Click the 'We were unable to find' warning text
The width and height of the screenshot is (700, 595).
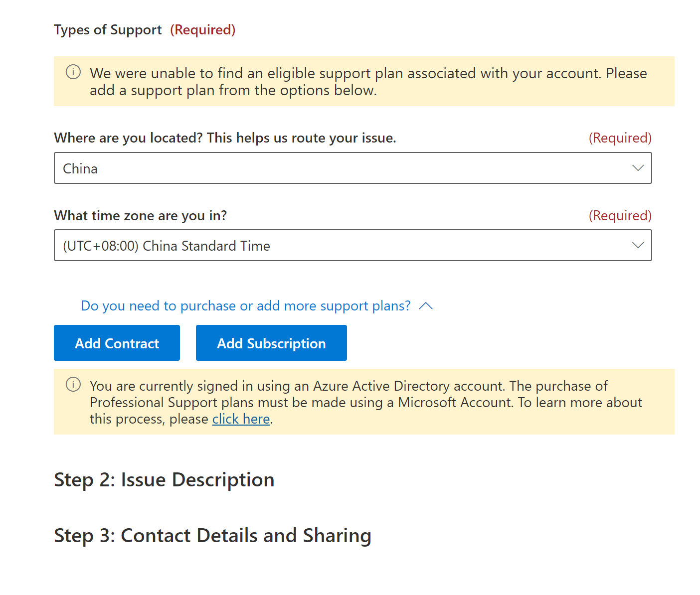368,82
